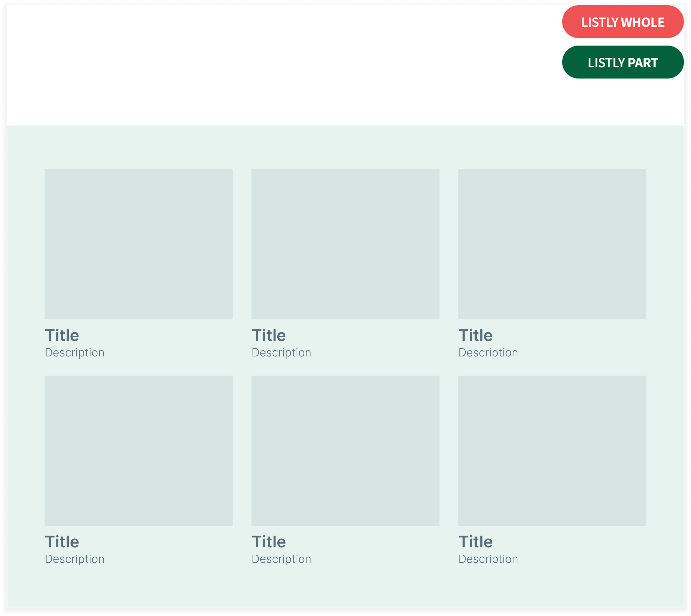This screenshot has height=616, width=691.
Task: Open the bottom-middle card image placeholder
Action: 345,450
